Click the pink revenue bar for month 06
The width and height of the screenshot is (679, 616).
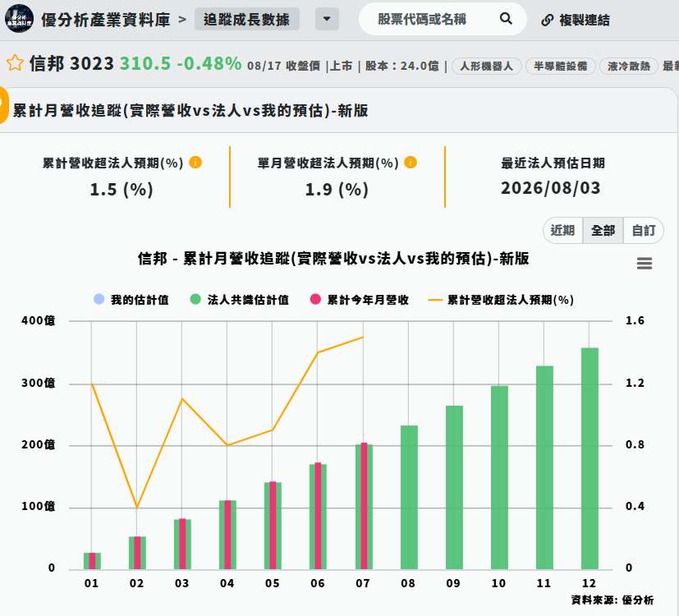click(x=318, y=516)
